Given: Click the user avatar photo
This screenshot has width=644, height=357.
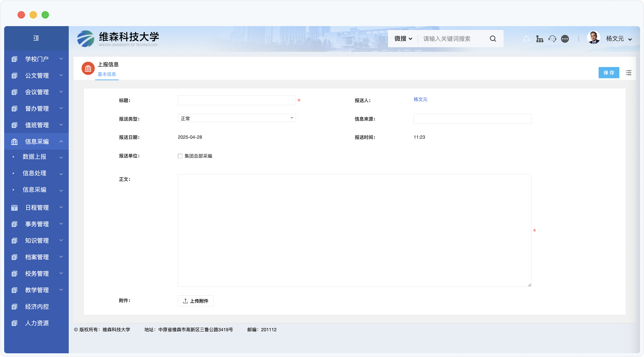Looking at the screenshot, I should 594,37.
